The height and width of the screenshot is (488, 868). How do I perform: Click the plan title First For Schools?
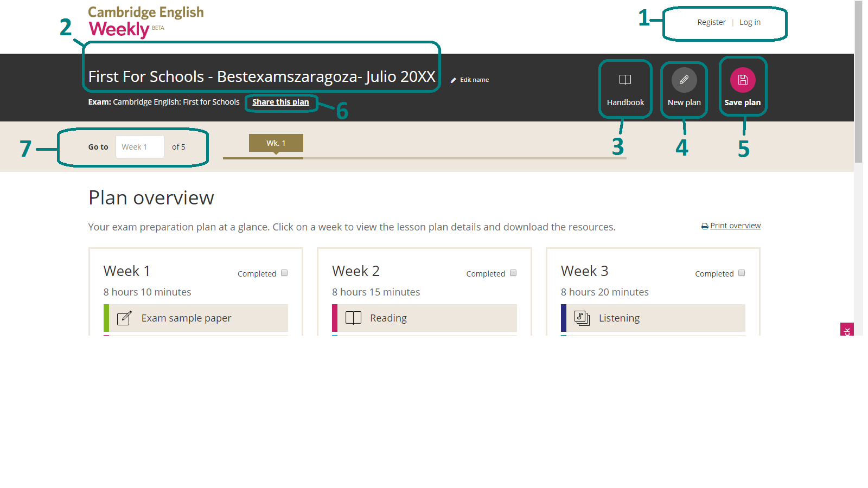262,76
